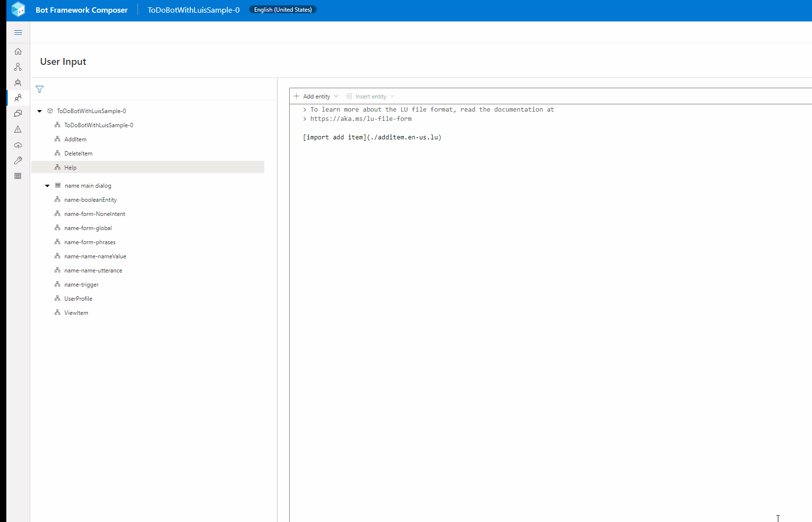Open the Bot Responses robot icon
The width and height of the screenshot is (812, 522).
18,82
